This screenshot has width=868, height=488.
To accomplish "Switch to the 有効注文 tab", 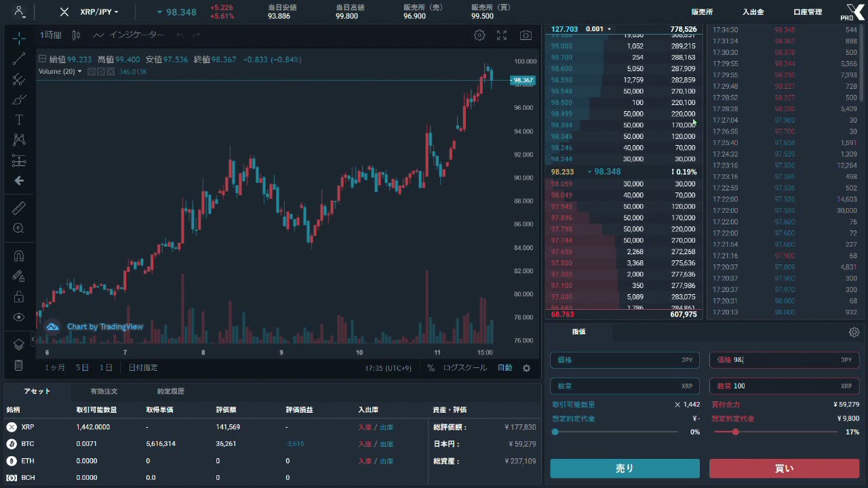I will (104, 392).
